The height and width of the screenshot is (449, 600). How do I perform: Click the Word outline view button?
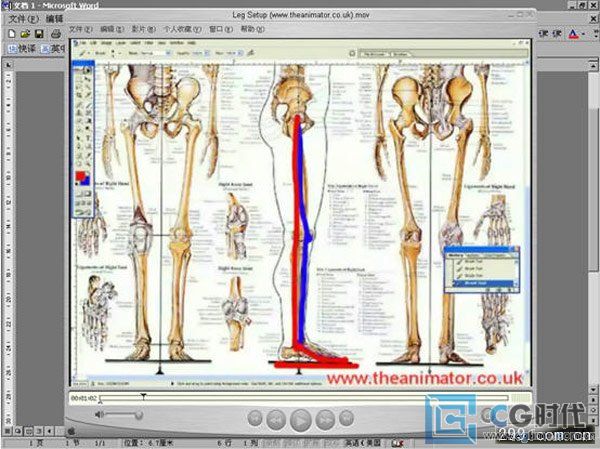39,431
